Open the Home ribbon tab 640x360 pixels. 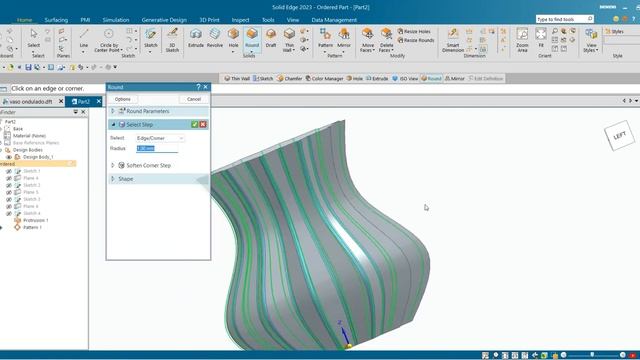pos(24,20)
